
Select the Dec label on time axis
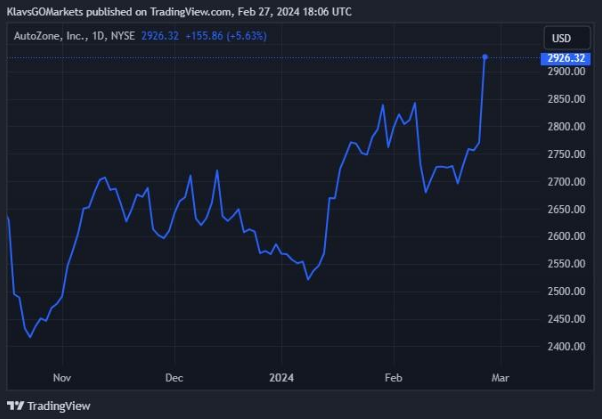(x=173, y=379)
